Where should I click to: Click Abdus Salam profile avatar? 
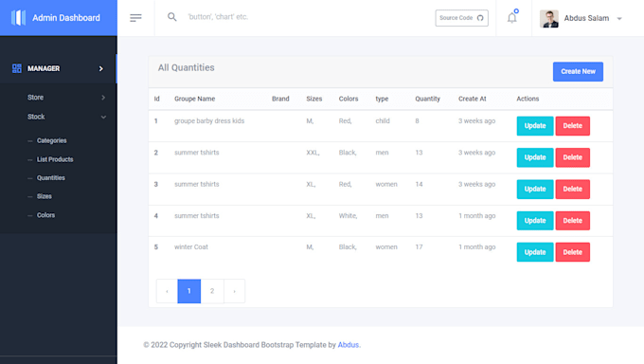click(549, 19)
